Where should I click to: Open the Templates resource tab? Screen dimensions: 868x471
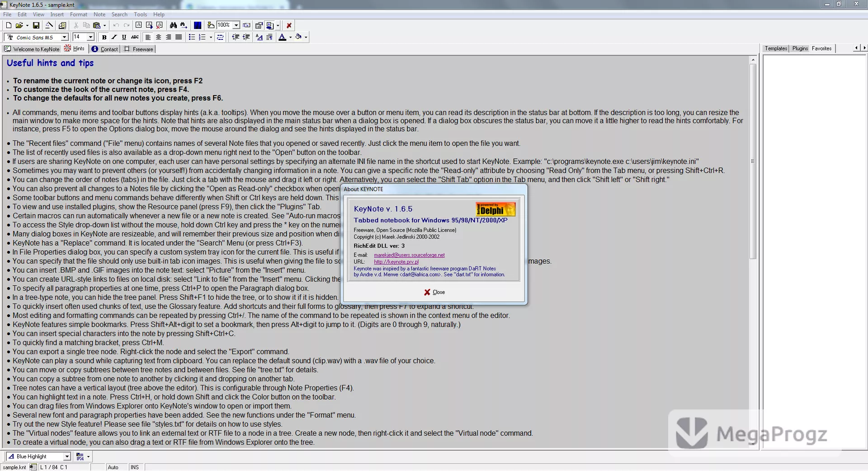point(776,48)
